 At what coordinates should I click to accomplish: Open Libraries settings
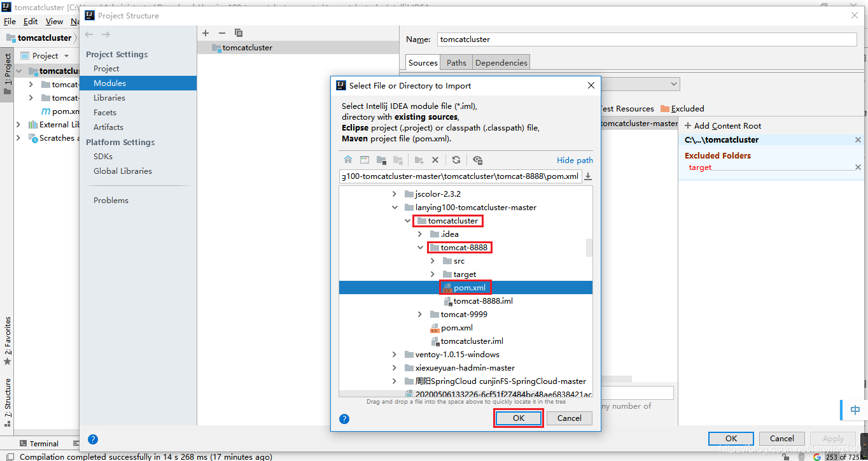point(109,98)
